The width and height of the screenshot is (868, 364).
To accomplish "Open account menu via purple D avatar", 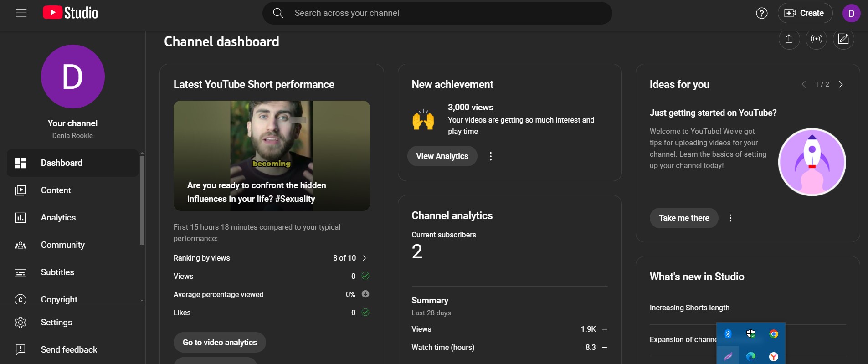I will point(851,13).
